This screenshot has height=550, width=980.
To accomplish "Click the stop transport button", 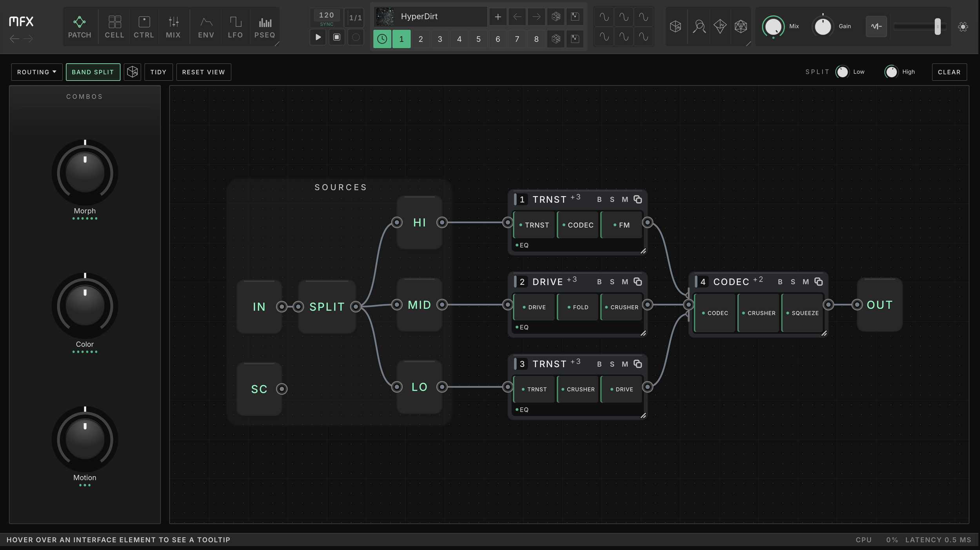I will [337, 37].
